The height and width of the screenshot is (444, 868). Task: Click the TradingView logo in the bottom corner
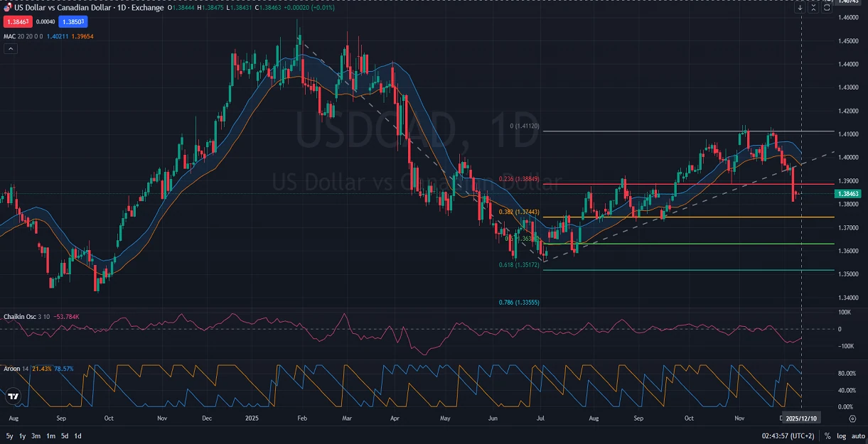14,396
